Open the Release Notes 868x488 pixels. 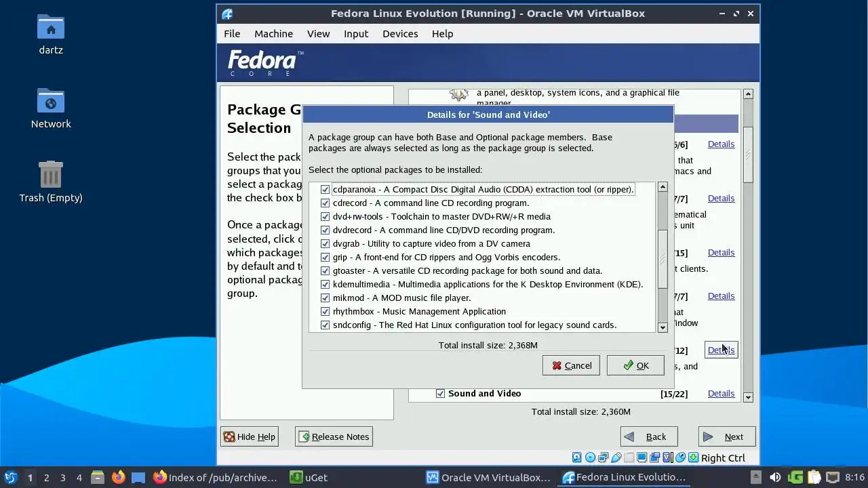tap(334, 436)
